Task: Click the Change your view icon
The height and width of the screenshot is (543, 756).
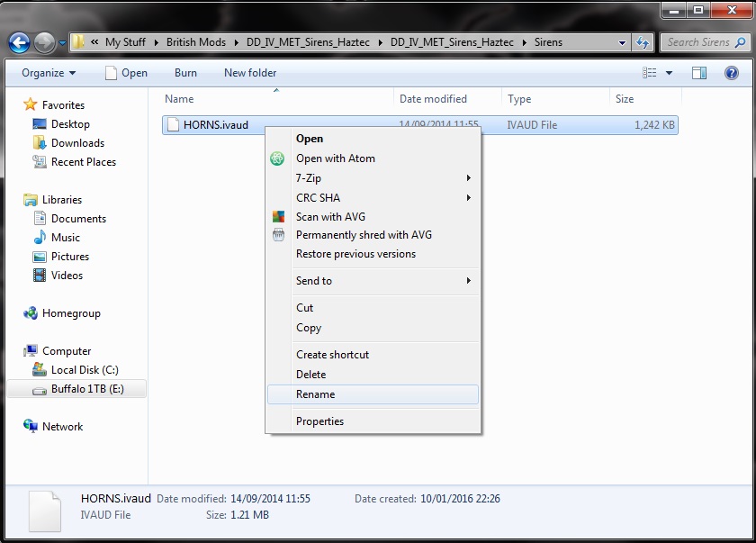Action: [x=650, y=73]
